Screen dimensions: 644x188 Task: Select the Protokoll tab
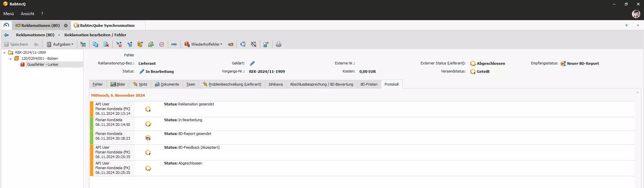[x=391, y=84]
